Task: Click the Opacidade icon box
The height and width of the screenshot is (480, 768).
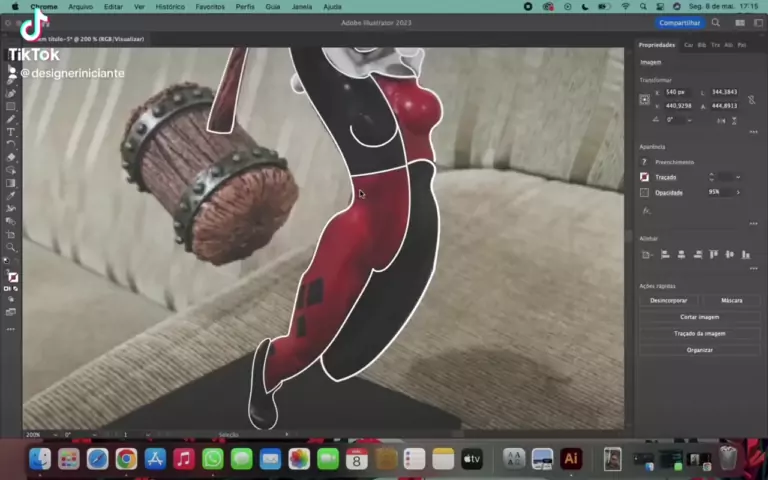Action: (645, 192)
